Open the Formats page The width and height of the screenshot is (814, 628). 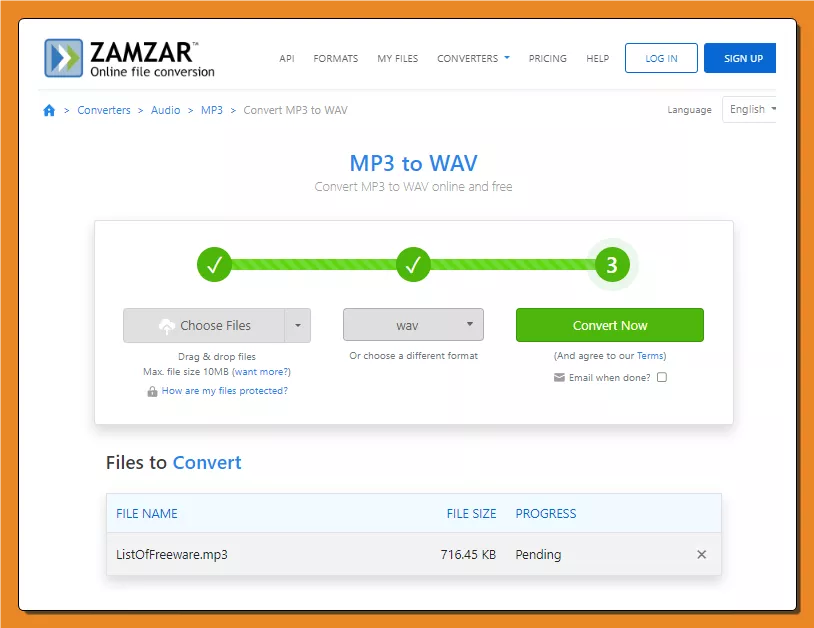pyautogui.click(x=335, y=59)
